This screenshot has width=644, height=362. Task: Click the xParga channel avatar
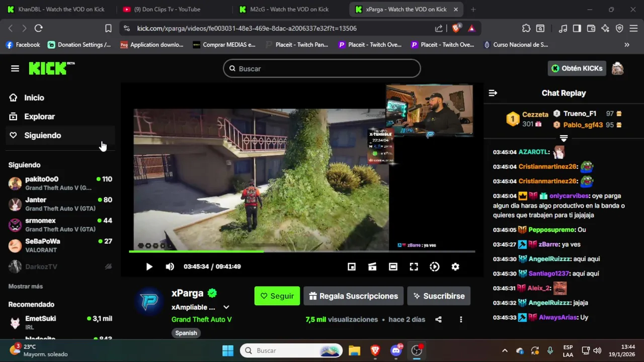click(149, 301)
